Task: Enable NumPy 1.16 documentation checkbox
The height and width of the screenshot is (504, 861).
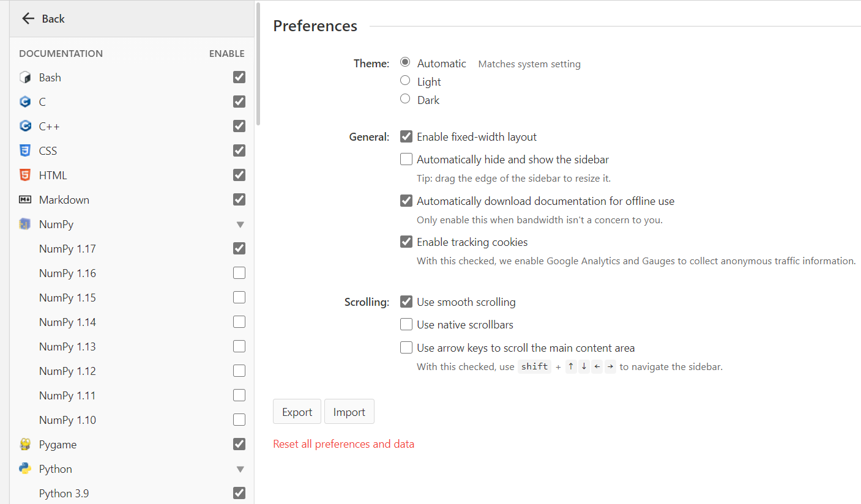Action: coord(239,273)
